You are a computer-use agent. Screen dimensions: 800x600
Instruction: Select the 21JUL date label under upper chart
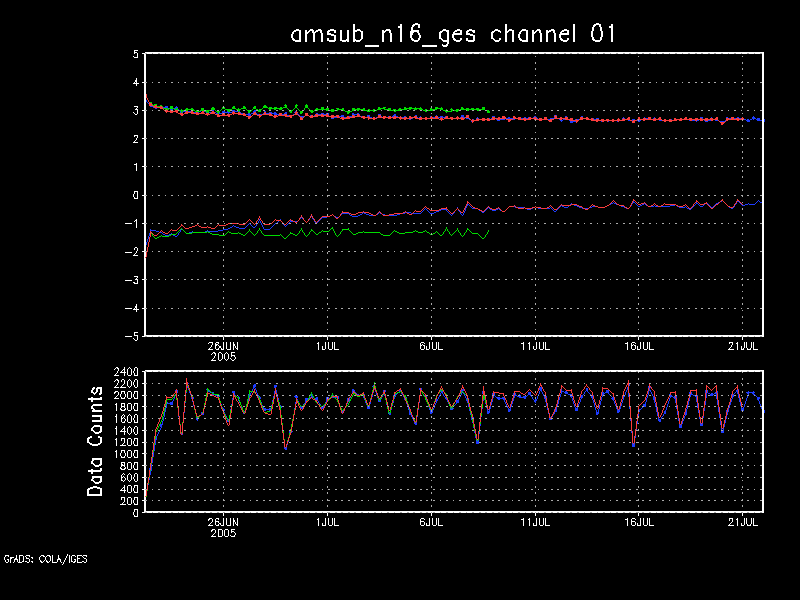tap(742, 345)
